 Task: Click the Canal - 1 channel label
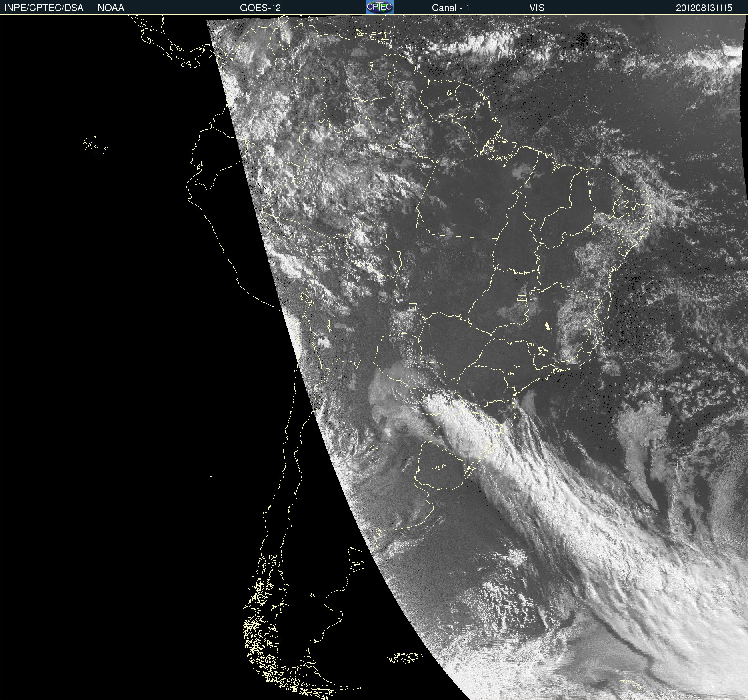451,8
